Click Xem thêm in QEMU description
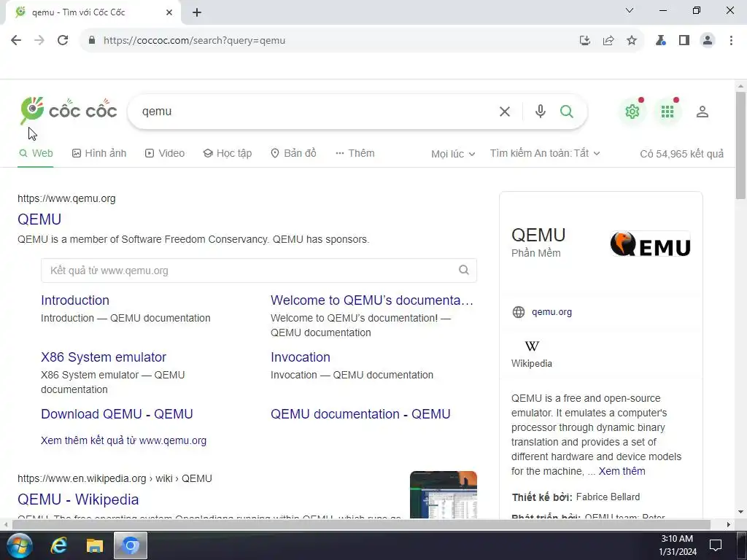This screenshot has height=560, width=747. point(622,471)
